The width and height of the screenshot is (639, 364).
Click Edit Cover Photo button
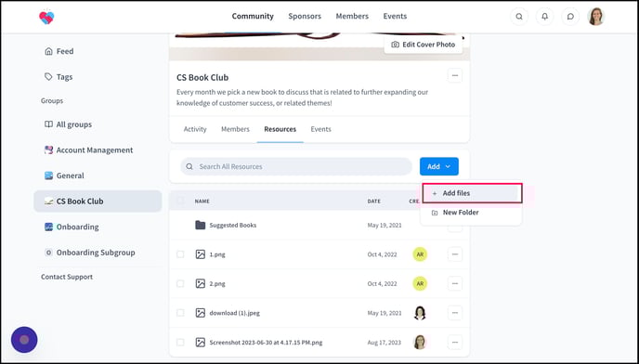tap(423, 45)
